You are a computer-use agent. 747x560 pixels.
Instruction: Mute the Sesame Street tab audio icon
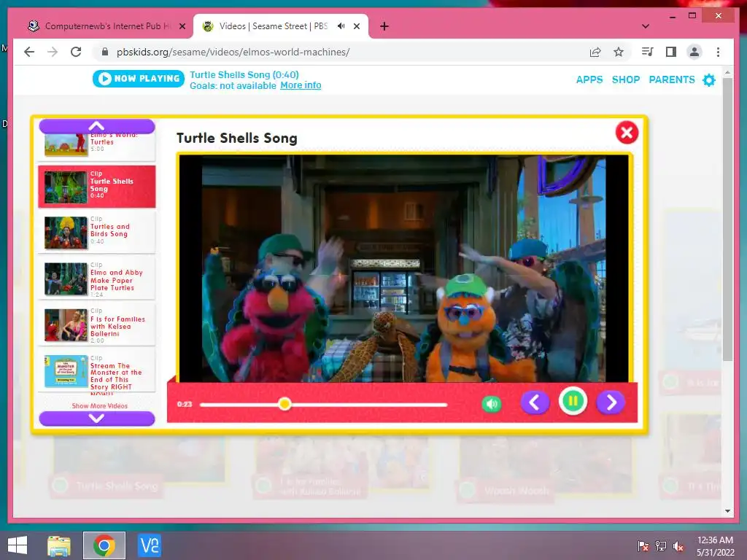click(x=341, y=26)
